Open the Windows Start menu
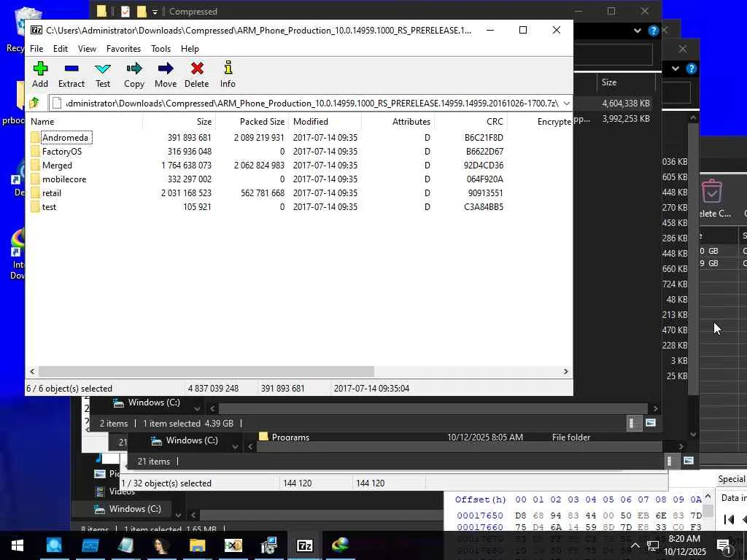 (18, 545)
